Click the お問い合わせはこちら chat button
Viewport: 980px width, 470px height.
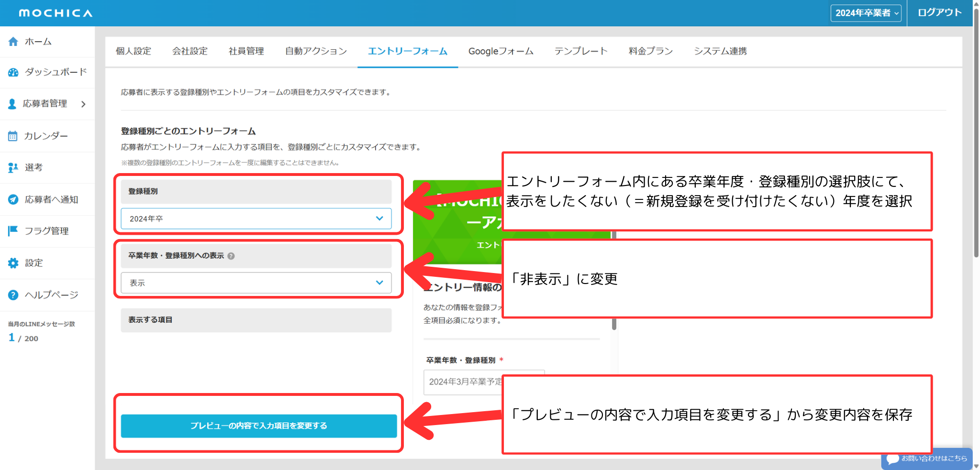927,459
